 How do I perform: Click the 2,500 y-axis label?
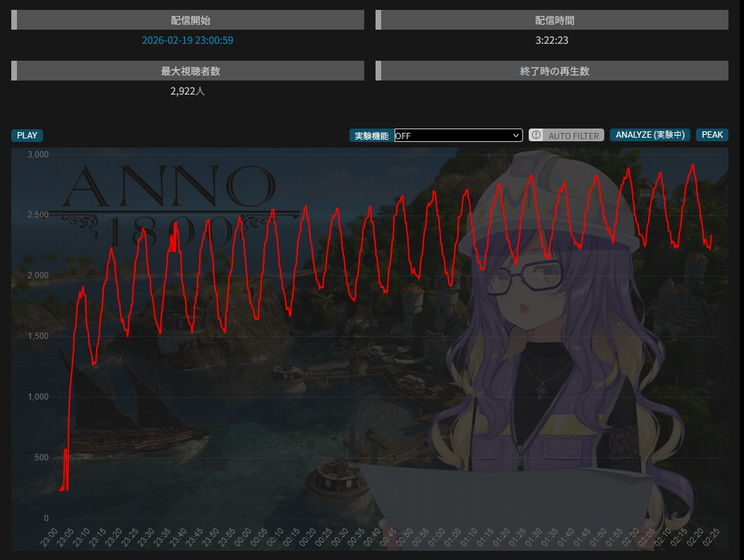pyautogui.click(x=38, y=215)
